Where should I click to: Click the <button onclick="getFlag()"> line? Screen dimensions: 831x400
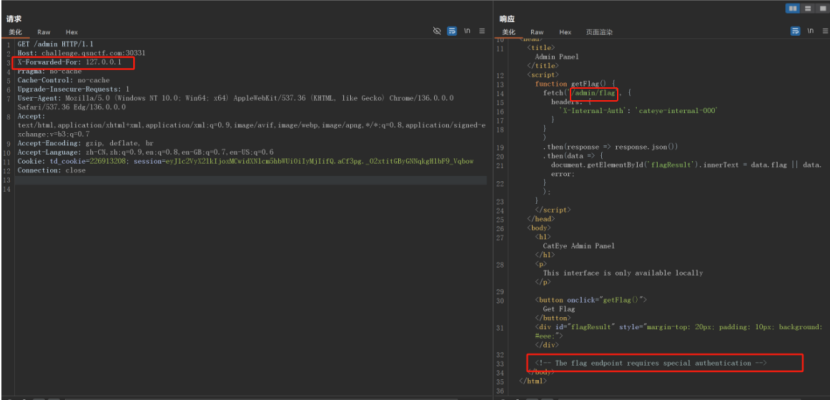tap(591, 300)
